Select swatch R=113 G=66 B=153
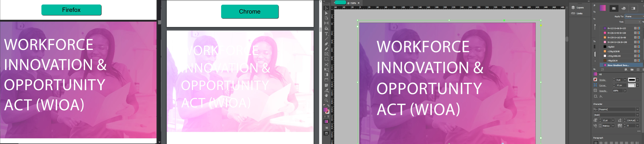 pyautogui.click(x=621, y=28)
